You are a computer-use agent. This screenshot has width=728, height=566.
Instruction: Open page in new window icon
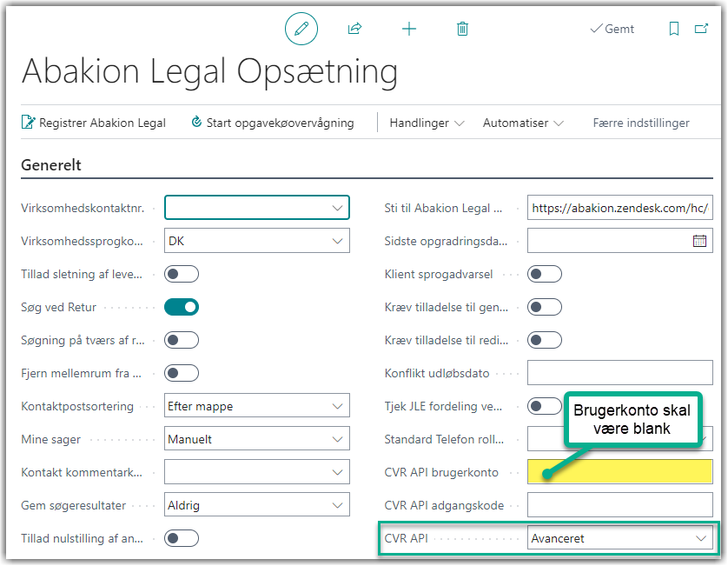click(701, 29)
